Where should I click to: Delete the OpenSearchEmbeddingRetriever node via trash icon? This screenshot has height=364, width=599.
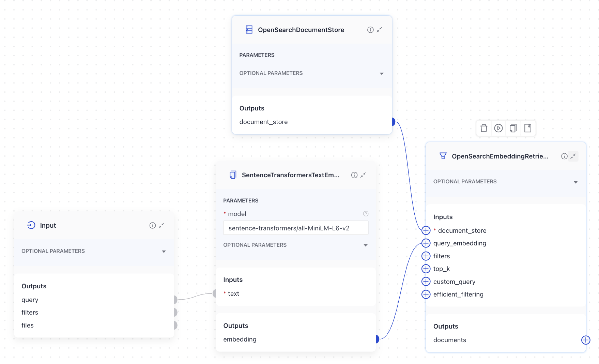[x=483, y=128]
